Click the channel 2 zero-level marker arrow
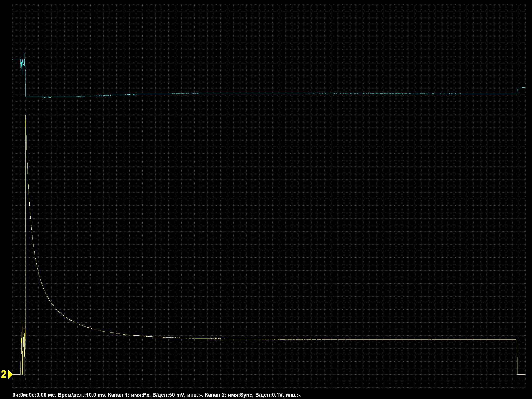Image resolution: width=532 pixels, height=399 pixels. [10, 374]
